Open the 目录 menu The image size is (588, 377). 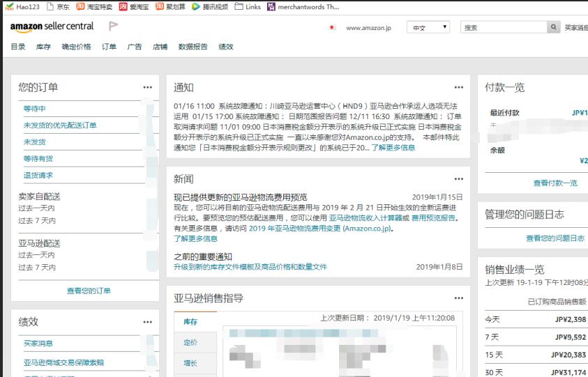pos(18,47)
